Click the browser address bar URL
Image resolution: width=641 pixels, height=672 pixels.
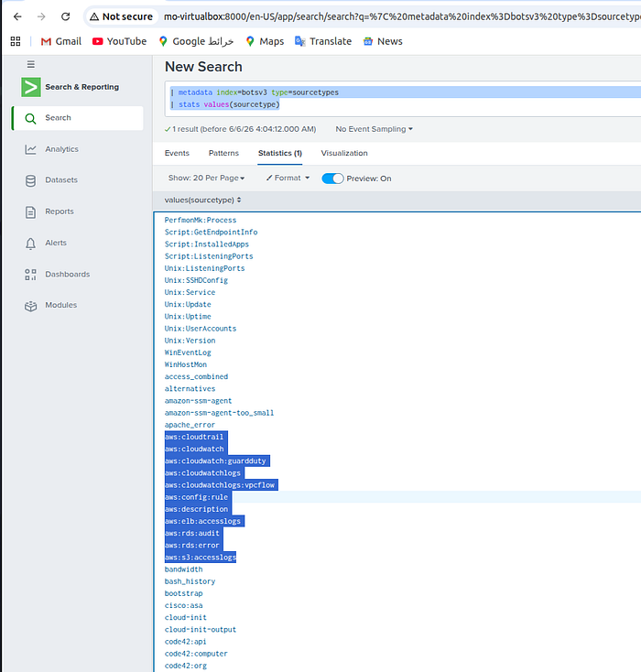tap(402, 16)
